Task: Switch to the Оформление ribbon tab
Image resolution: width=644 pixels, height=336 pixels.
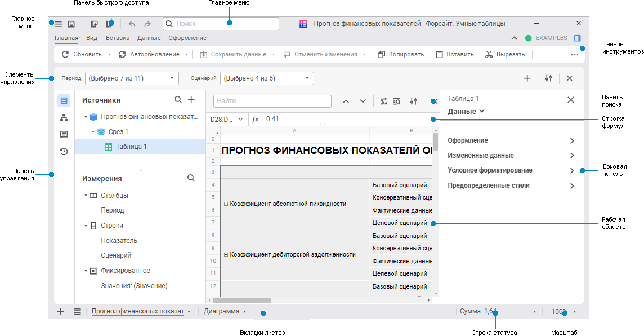Action: (187, 38)
